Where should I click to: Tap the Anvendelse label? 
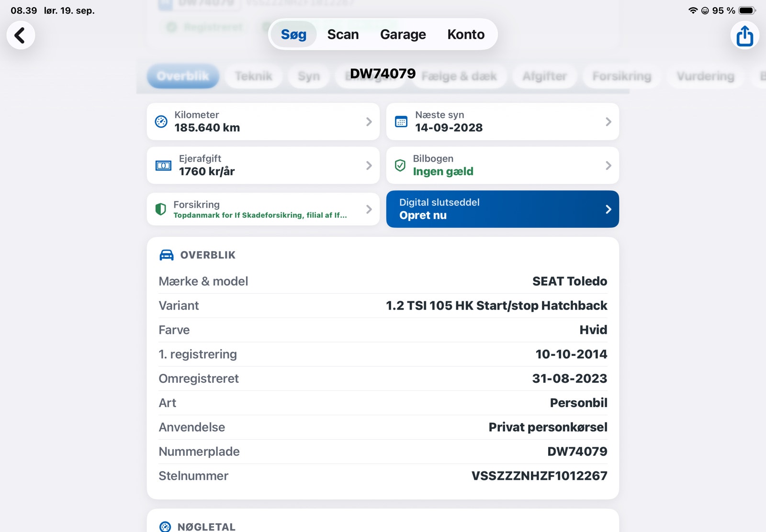tap(192, 427)
